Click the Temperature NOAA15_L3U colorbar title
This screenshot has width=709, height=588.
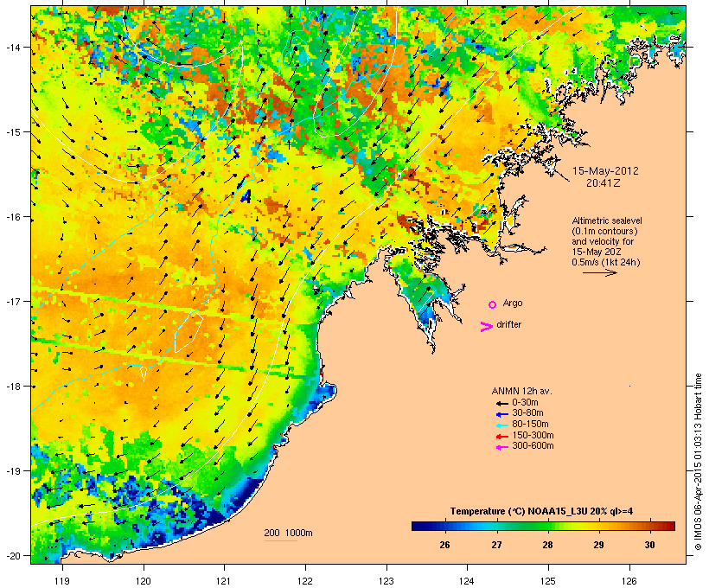click(x=541, y=511)
